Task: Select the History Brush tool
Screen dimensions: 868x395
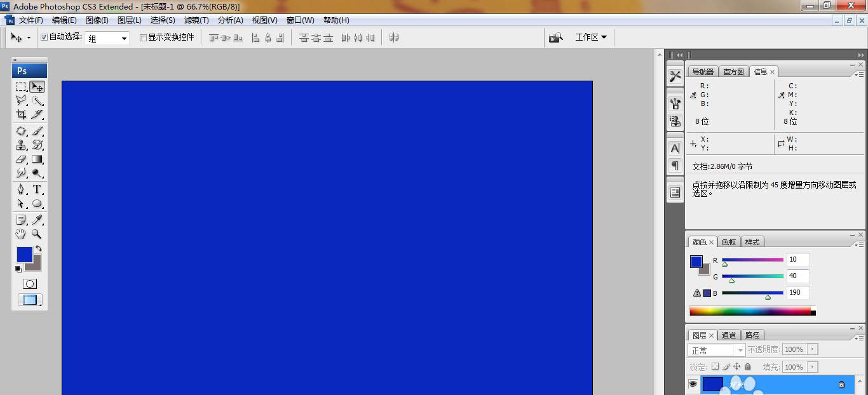Action: [x=37, y=145]
